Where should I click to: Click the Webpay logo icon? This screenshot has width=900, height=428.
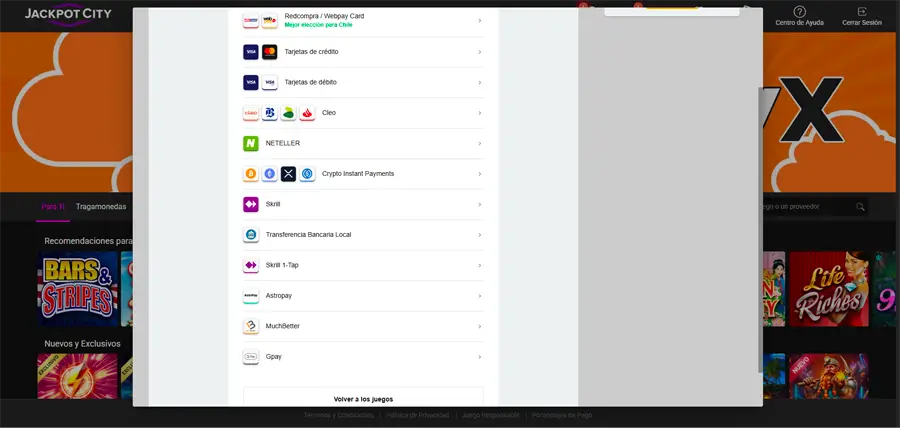point(270,21)
